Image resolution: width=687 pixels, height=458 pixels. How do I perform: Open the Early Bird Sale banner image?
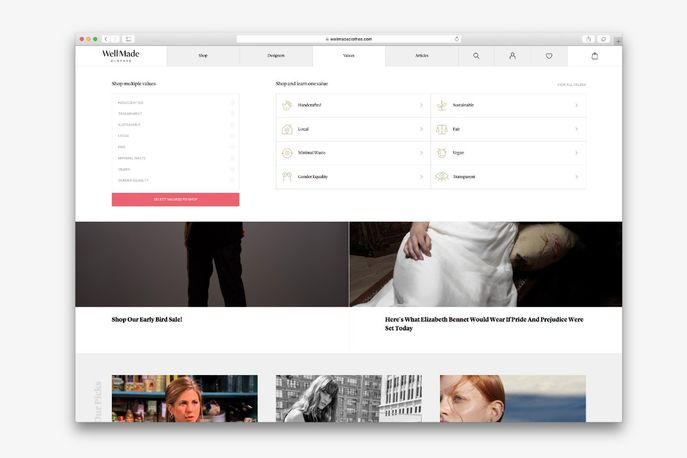(x=212, y=264)
